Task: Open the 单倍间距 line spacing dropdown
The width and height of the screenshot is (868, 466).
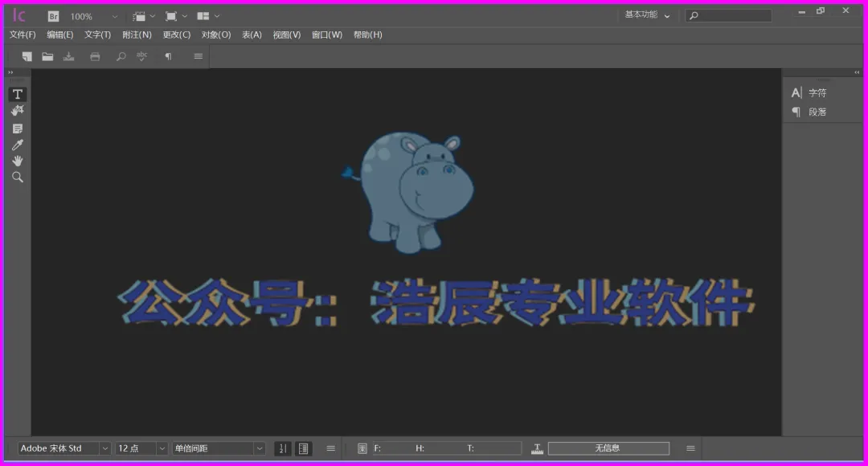Action: (219, 448)
